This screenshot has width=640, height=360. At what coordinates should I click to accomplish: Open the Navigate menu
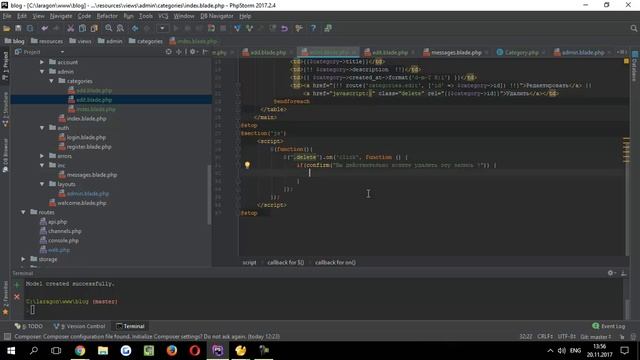click(61, 16)
